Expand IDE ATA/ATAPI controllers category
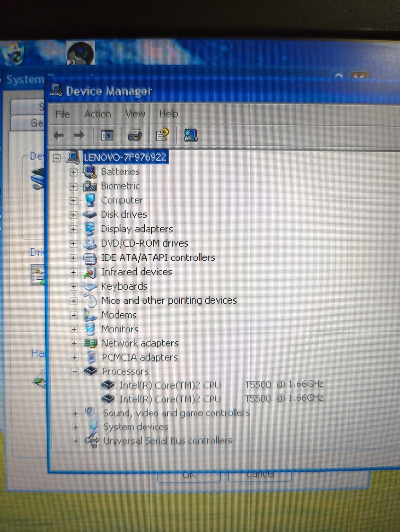This screenshot has height=532, width=400. click(73, 258)
